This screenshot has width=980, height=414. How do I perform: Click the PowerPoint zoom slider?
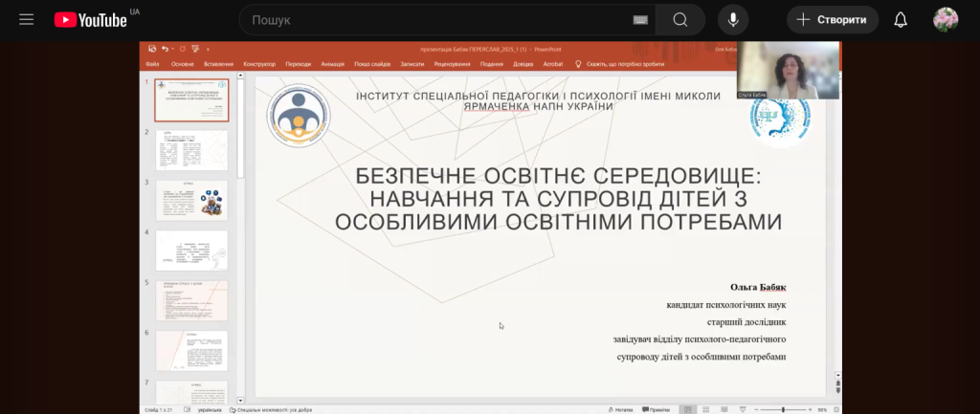point(783,409)
